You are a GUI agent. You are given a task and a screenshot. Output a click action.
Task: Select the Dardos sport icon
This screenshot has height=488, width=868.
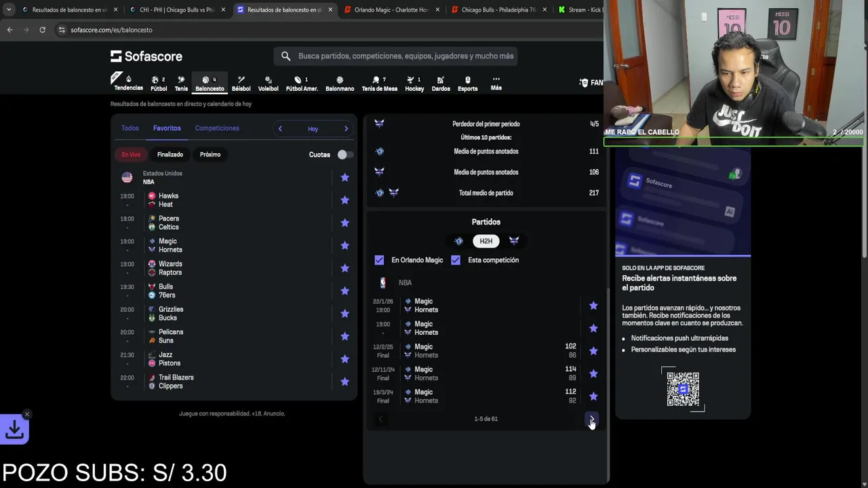click(441, 83)
